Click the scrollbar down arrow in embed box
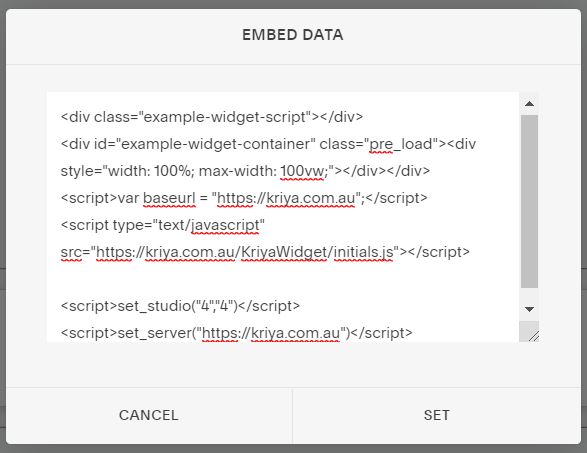This screenshot has height=453, width=587. tap(529, 309)
